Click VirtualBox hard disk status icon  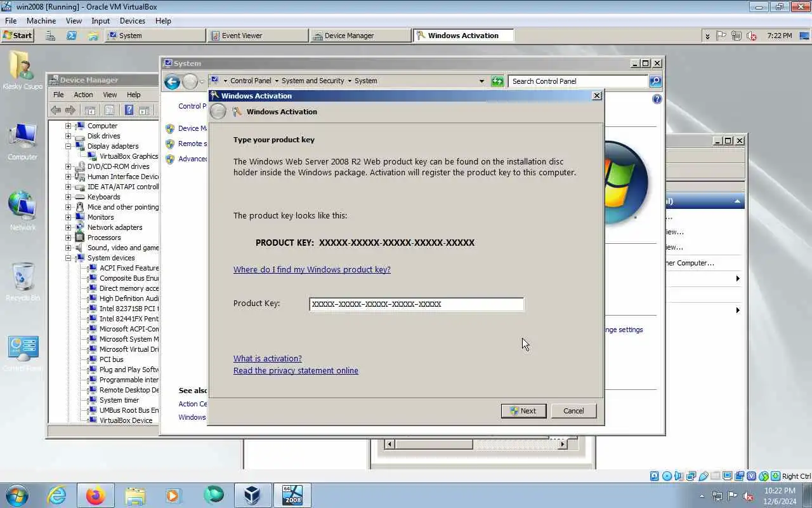pyautogui.click(x=655, y=476)
